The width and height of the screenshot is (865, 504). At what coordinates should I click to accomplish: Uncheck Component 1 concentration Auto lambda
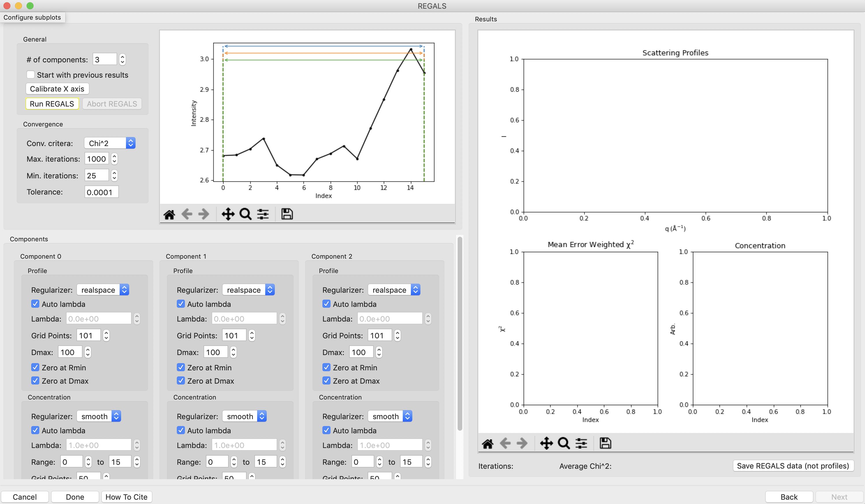(181, 431)
